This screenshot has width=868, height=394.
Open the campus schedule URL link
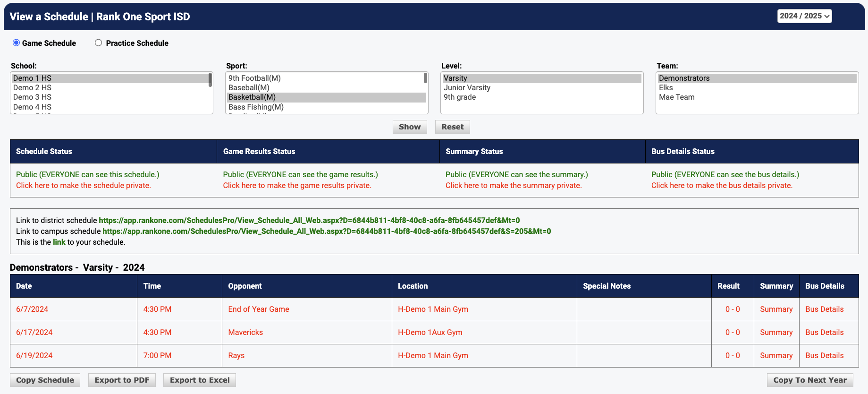pyautogui.click(x=327, y=231)
